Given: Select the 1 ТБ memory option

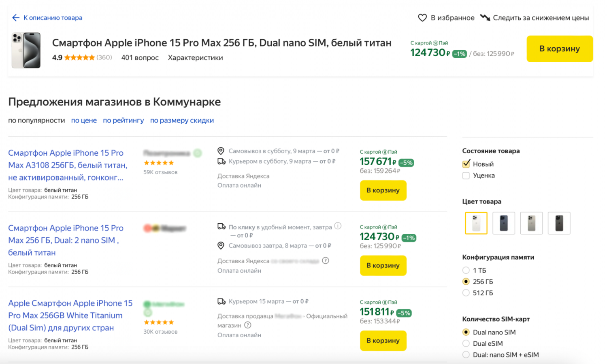Looking at the screenshot, I should 466,270.
